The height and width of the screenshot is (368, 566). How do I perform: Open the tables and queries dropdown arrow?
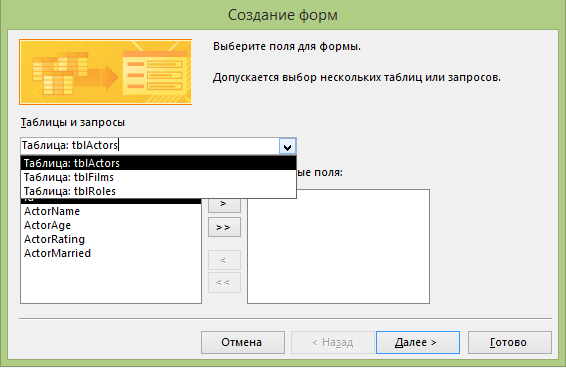click(x=287, y=147)
